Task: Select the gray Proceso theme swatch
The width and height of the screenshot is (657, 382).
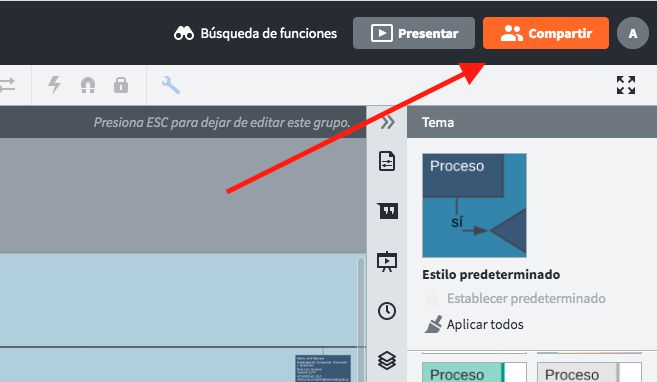Action: (x=590, y=372)
